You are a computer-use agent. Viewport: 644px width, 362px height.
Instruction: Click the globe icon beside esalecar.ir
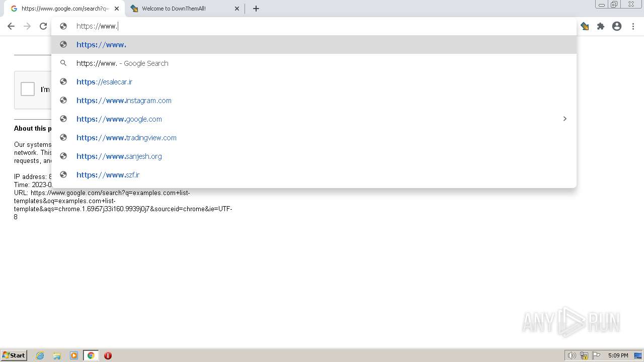pos(63,81)
